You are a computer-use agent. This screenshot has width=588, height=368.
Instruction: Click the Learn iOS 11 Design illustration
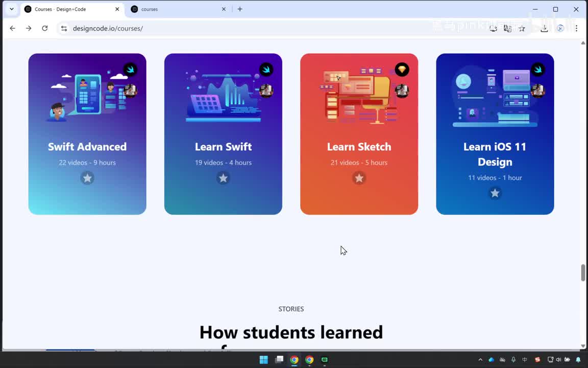point(495,97)
